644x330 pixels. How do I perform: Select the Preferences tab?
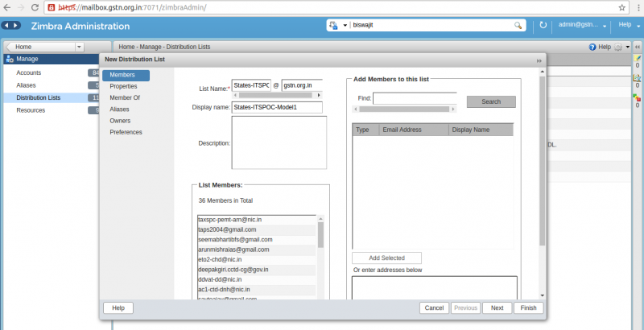tap(126, 132)
